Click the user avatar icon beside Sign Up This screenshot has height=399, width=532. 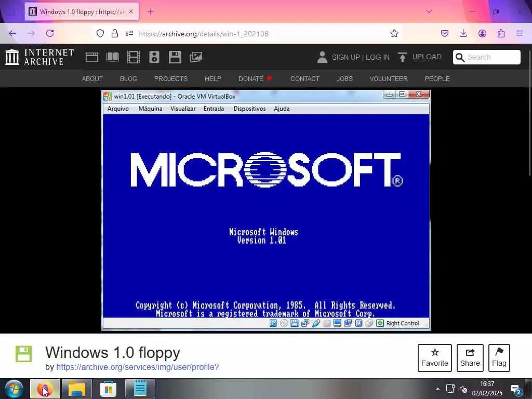click(x=322, y=57)
